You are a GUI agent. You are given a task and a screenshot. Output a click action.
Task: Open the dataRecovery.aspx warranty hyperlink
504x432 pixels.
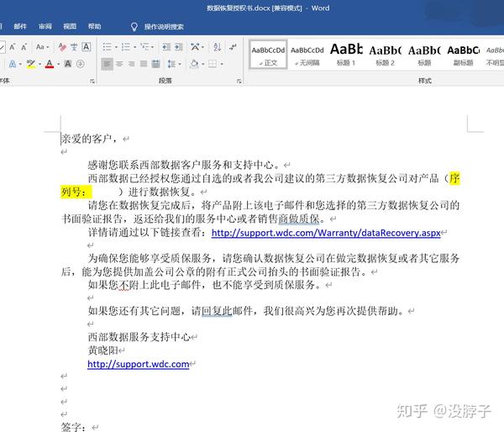326,233
